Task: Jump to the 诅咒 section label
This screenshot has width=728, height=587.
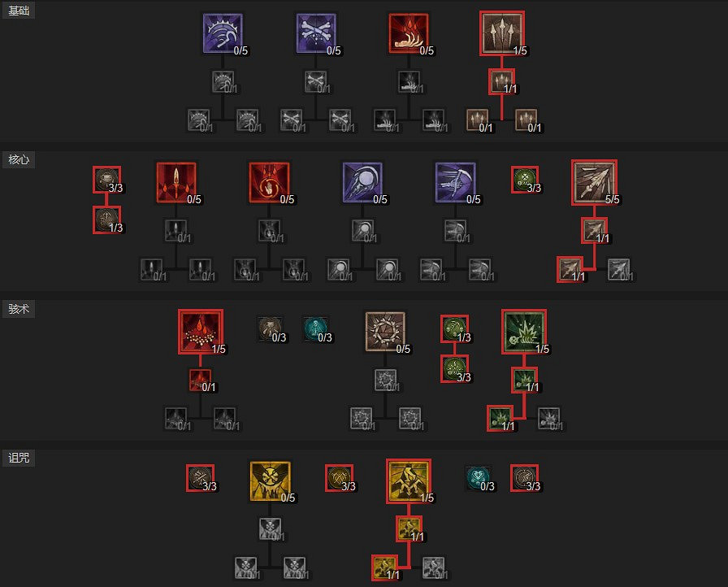Action: (19, 458)
